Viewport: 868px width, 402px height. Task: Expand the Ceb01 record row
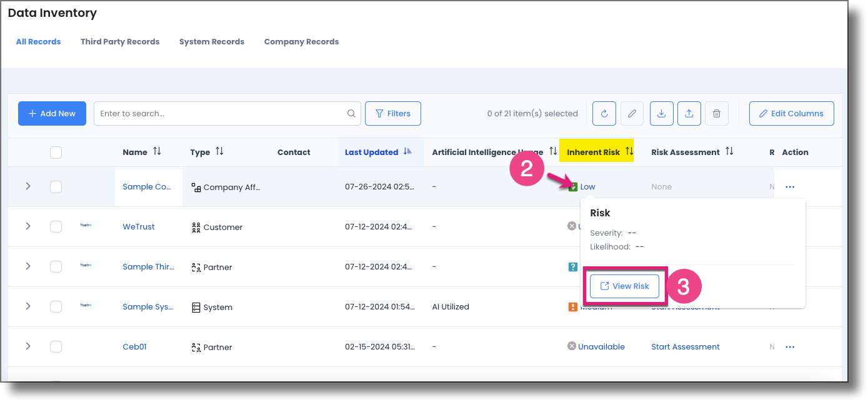click(26, 346)
